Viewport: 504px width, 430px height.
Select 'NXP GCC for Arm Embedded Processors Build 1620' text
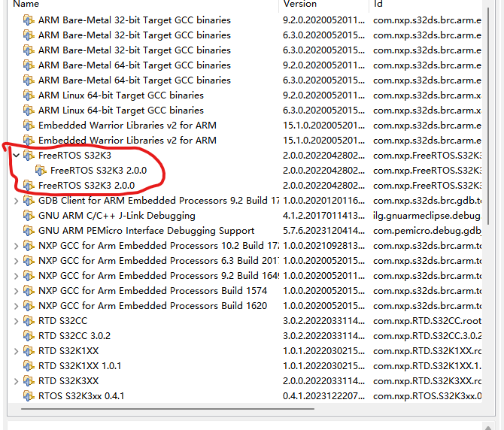tap(153, 306)
